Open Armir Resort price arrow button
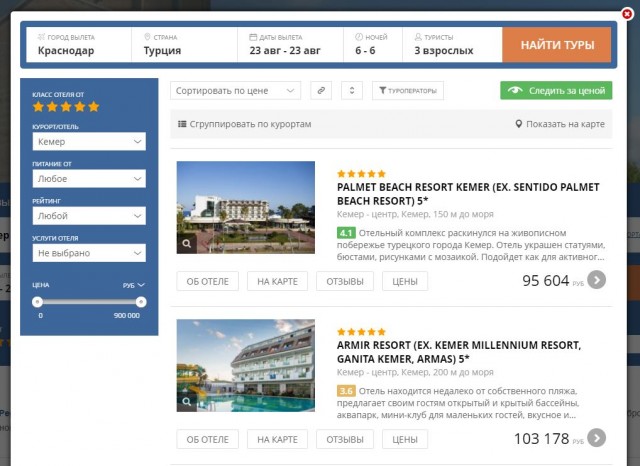 tap(596, 438)
